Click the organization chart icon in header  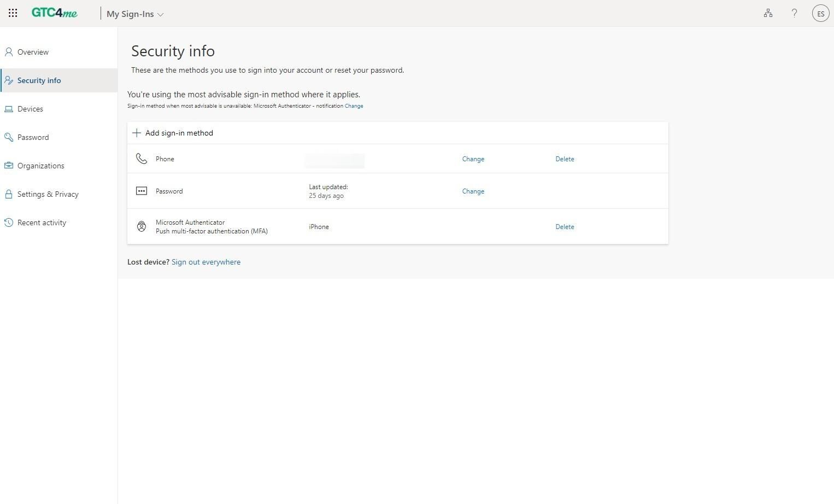768,13
